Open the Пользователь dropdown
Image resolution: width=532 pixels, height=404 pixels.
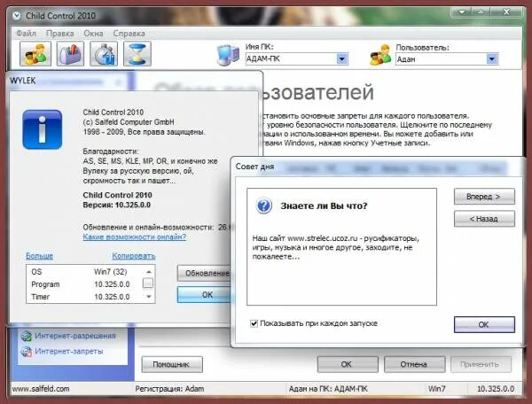[x=492, y=59]
